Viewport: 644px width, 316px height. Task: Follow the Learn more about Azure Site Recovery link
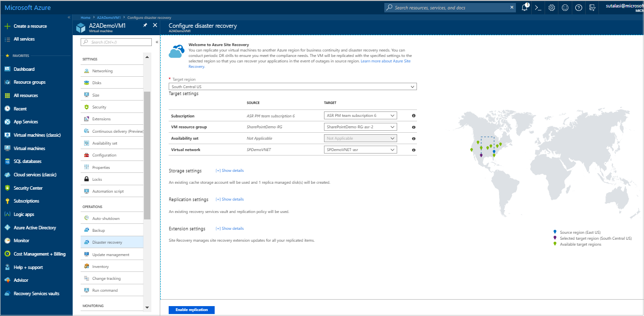pos(386,61)
